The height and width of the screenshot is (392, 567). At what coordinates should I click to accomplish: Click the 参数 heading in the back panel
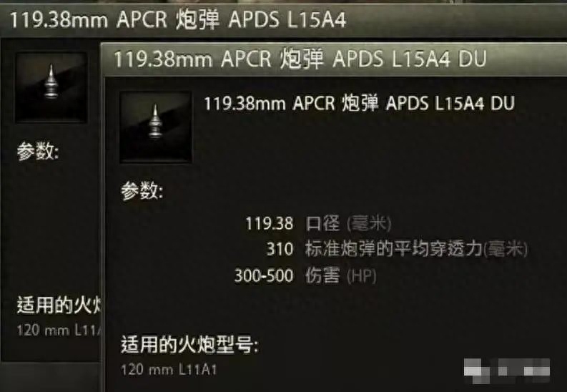pos(38,151)
